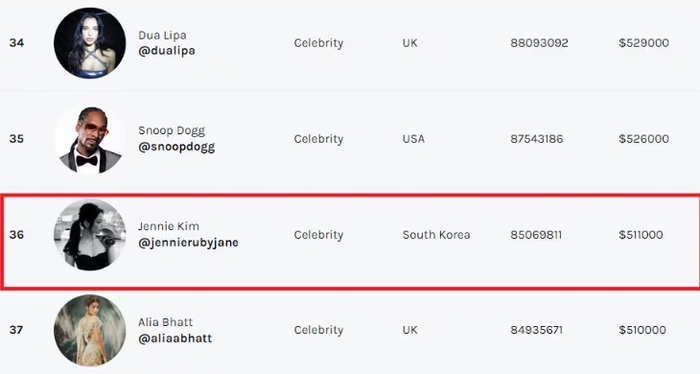Select the Alia Bhatt name text
The height and width of the screenshot is (374, 700).
(165, 322)
